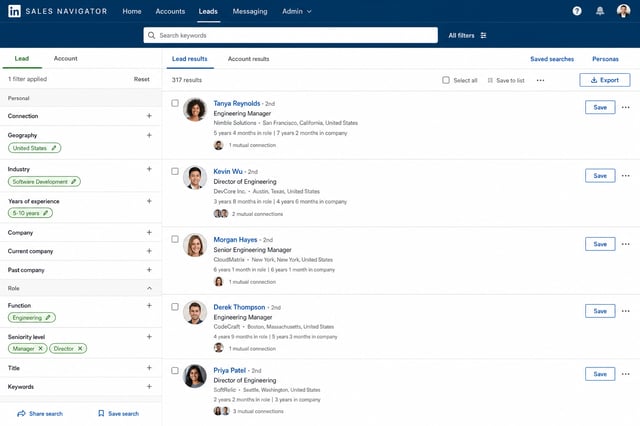Open Messaging in top navigation
640x426 pixels.
250,11
